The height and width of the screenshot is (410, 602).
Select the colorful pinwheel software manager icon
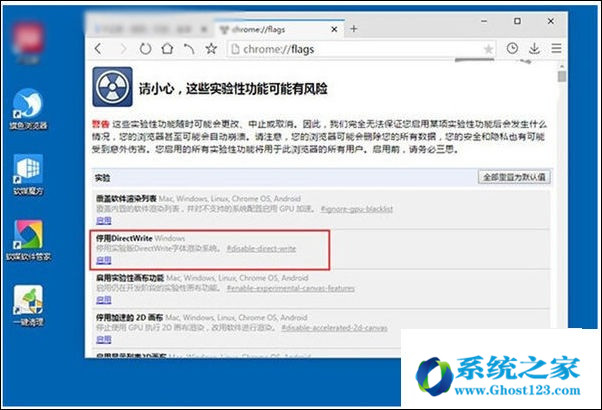tap(28, 240)
